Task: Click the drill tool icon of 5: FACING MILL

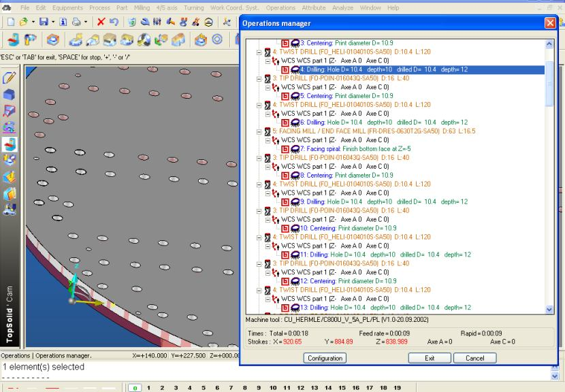Action: tap(268, 131)
